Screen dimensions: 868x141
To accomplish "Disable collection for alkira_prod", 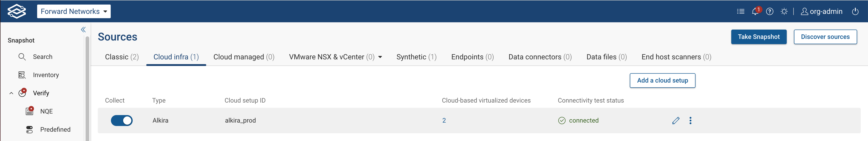I will [122, 120].
